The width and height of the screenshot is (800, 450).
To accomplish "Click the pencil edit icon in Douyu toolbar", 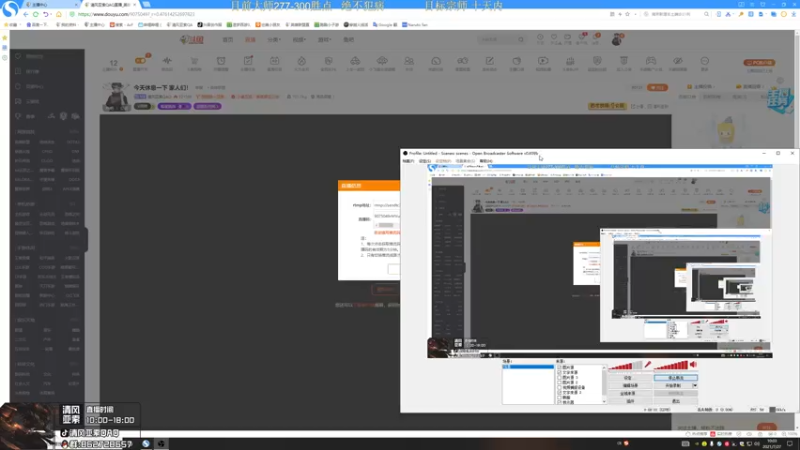I will click(489, 61).
